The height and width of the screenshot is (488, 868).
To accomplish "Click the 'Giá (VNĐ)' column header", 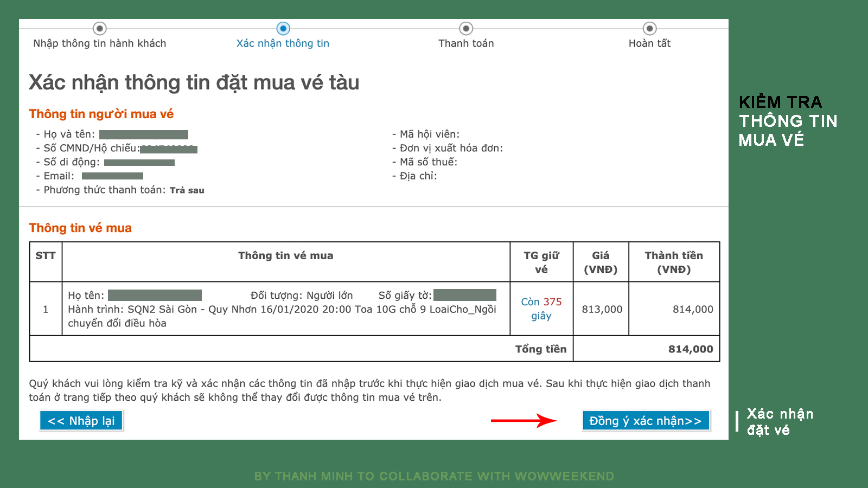I will click(x=601, y=262).
